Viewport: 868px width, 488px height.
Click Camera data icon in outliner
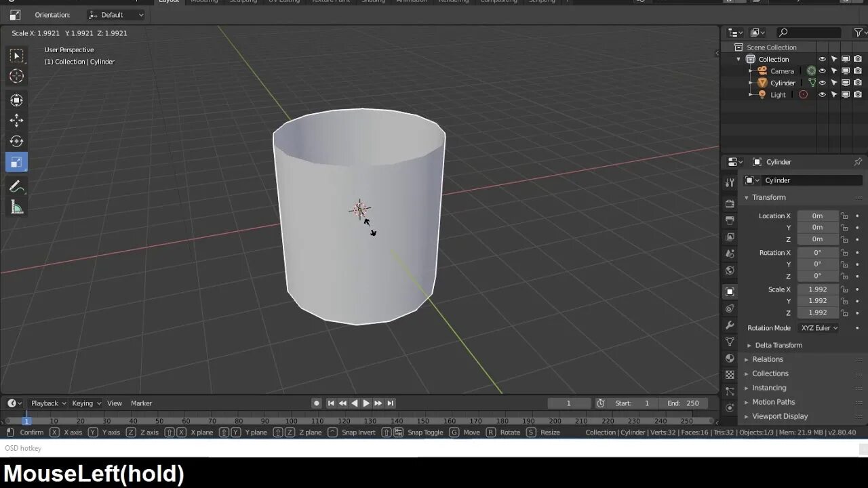point(811,70)
